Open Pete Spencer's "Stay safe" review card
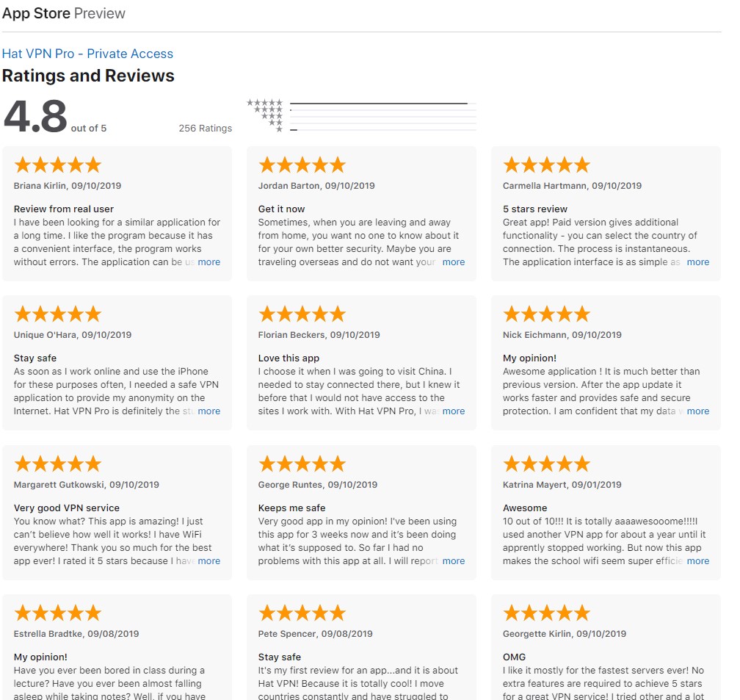740x700 pixels. click(360, 646)
